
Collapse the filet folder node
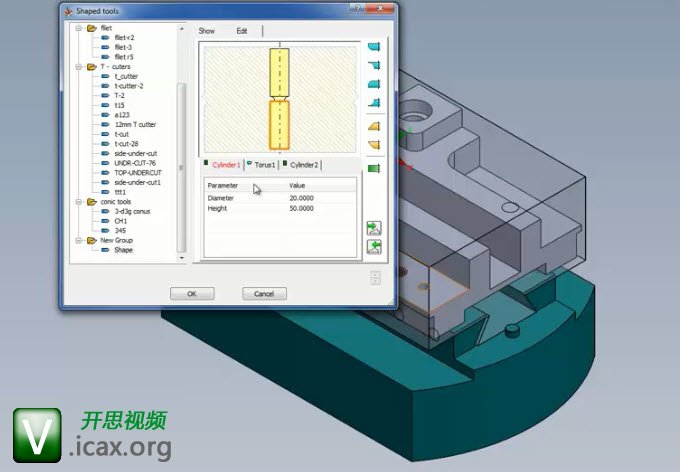click(x=78, y=28)
